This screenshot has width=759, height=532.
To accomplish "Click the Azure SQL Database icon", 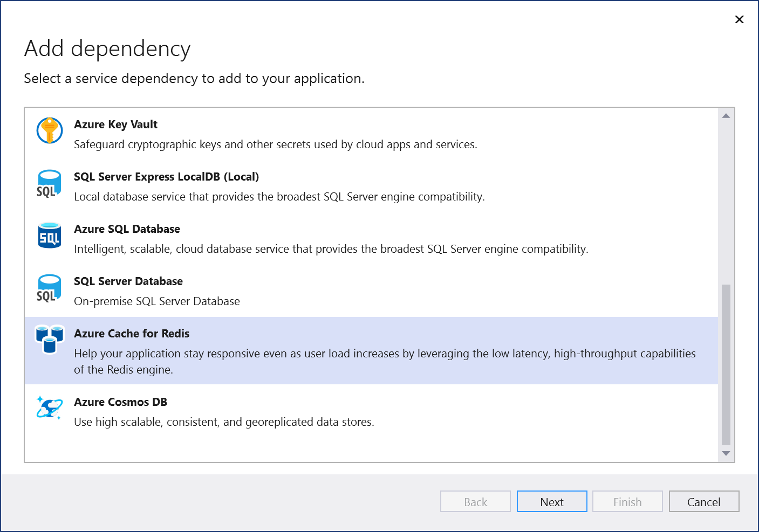I will point(49,236).
